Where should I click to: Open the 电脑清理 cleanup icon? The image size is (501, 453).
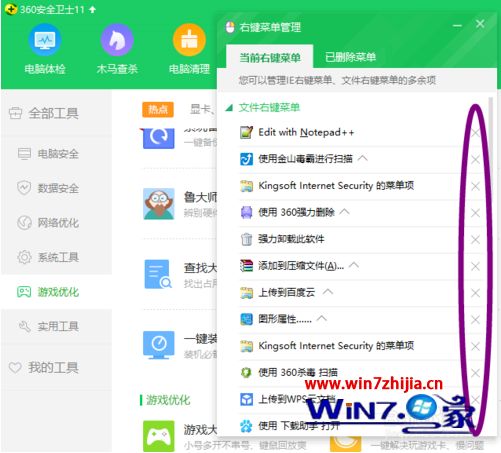pos(189,40)
